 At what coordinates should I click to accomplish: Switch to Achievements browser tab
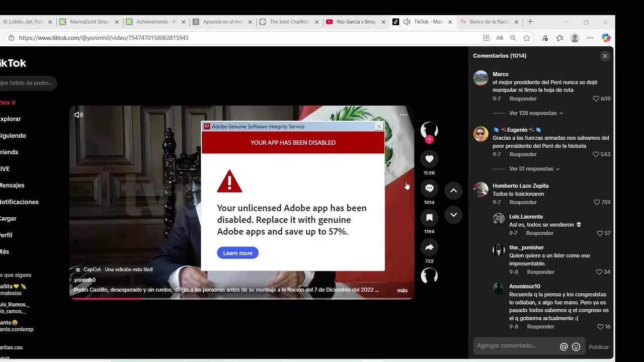point(155,22)
